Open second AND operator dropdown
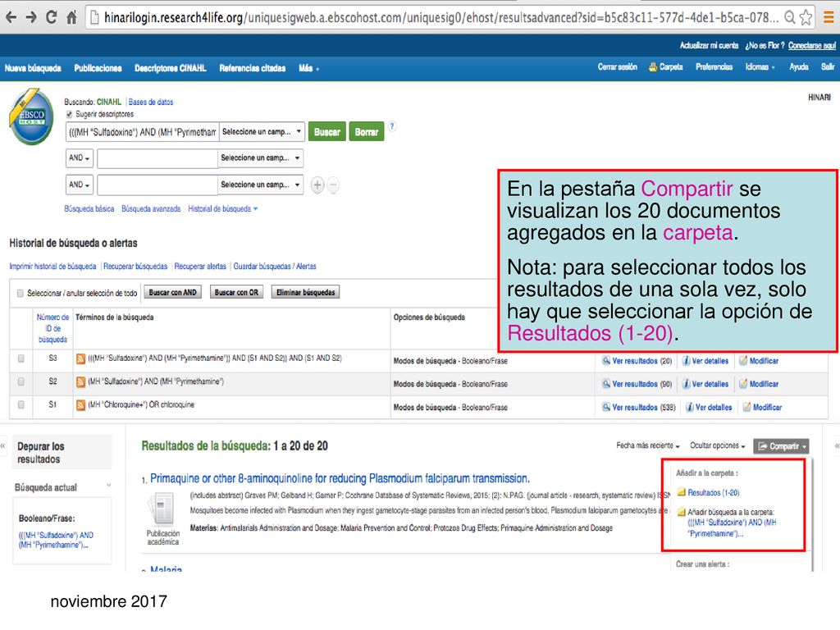This screenshot has height=630, width=840. pos(80,185)
